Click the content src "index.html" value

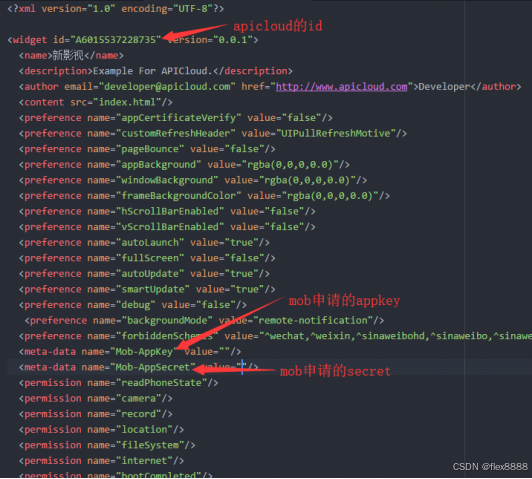pos(127,102)
